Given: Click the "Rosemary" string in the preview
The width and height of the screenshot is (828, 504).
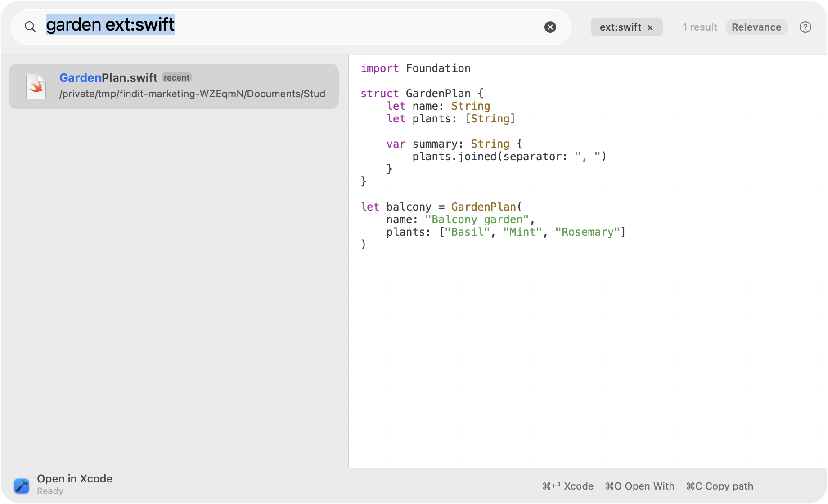Looking at the screenshot, I should (588, 232).
